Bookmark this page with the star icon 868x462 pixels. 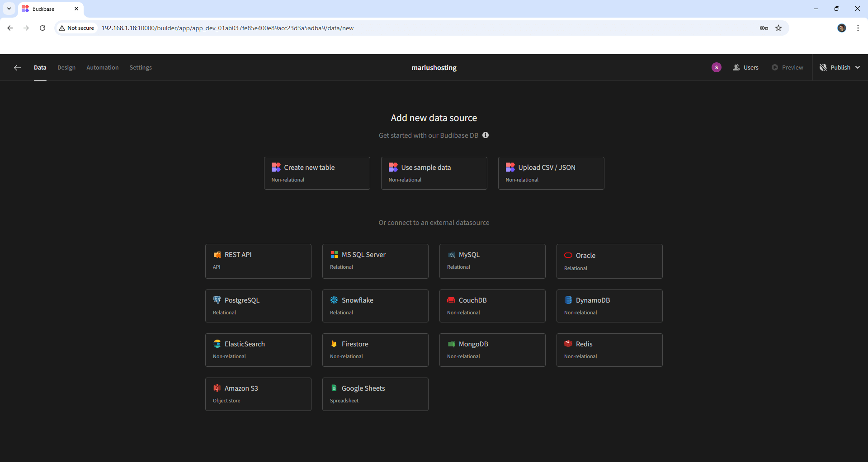(778, 28)
